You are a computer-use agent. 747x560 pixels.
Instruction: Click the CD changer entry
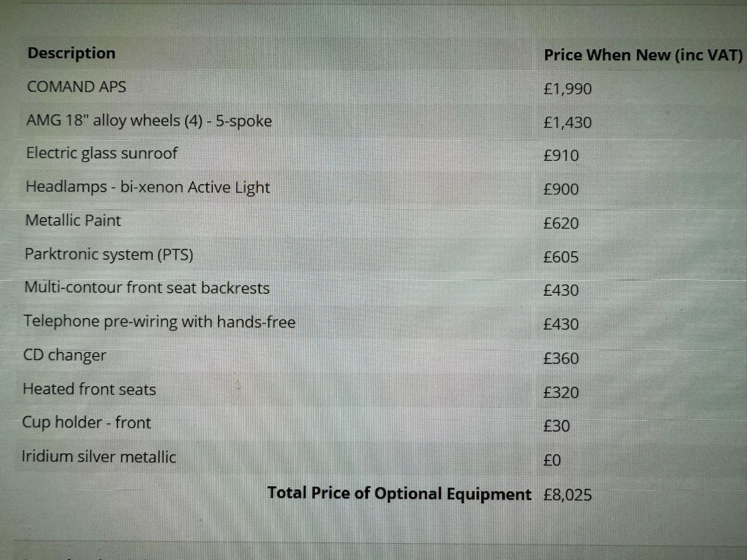[x=65, y=355]
